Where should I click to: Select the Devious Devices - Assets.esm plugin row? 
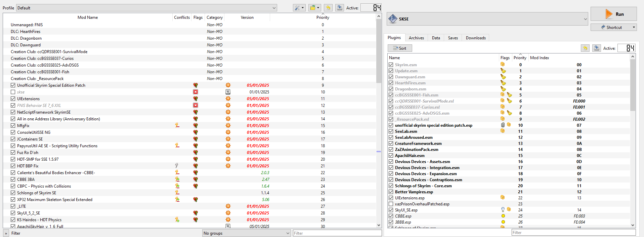coord(509,161)
